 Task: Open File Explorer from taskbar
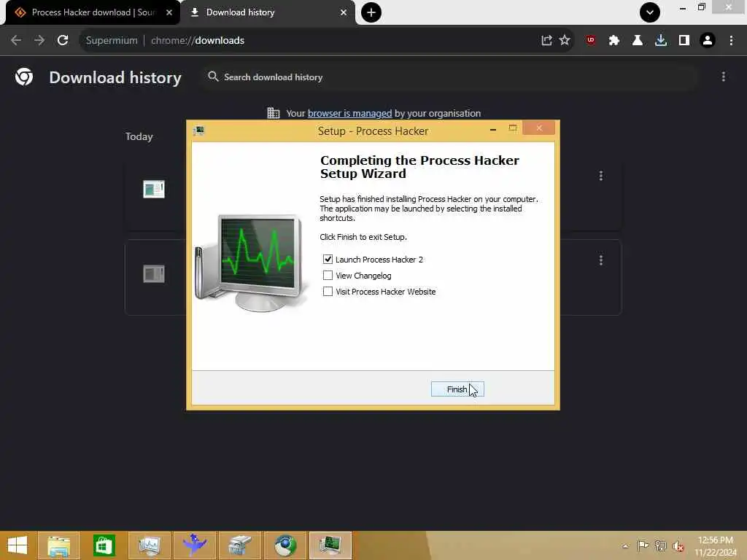click(x=58, y=545)
